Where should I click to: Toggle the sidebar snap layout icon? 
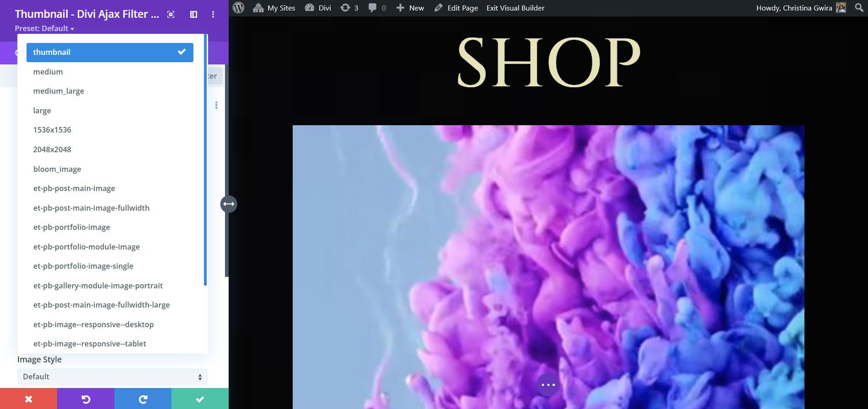193,15
